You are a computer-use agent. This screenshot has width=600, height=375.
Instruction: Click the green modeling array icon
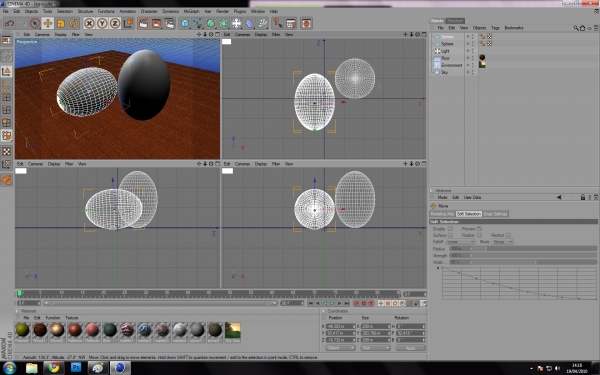coord(224,23)
